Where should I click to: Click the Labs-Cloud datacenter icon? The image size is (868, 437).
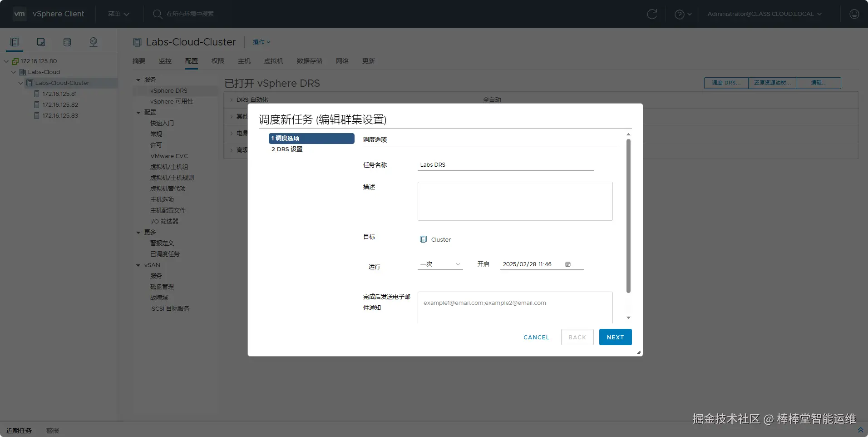point(22,72)
